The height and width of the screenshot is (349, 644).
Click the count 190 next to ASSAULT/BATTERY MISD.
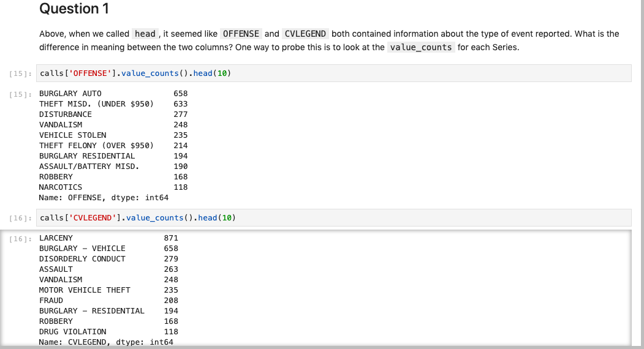coord(180,167)
